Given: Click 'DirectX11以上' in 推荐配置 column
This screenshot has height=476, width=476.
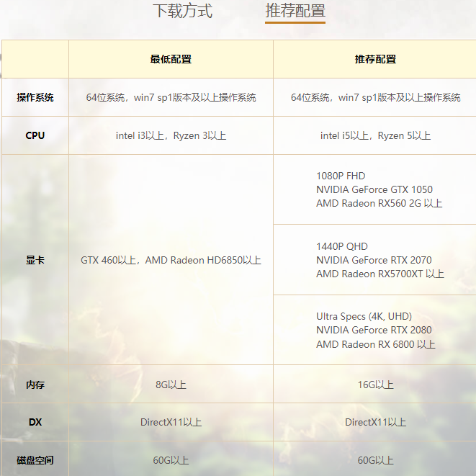Looking at the screenshot, I should (x=375, y=422).
